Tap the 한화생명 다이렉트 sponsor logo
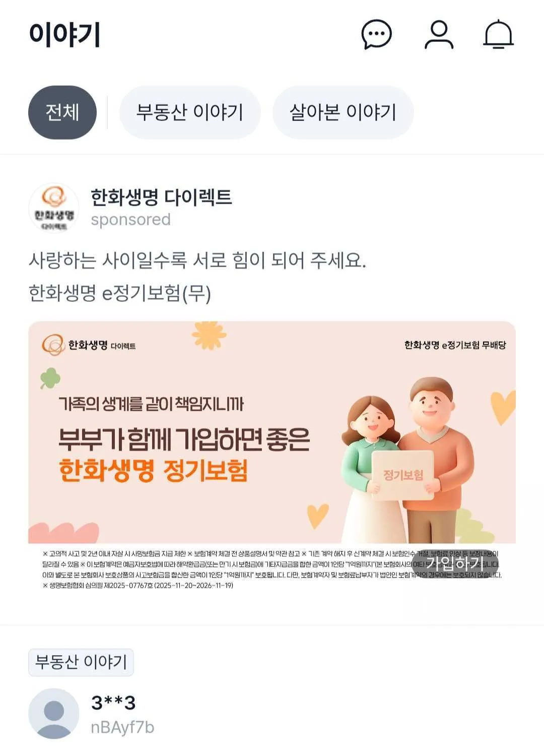 click(x=54, y=208)
